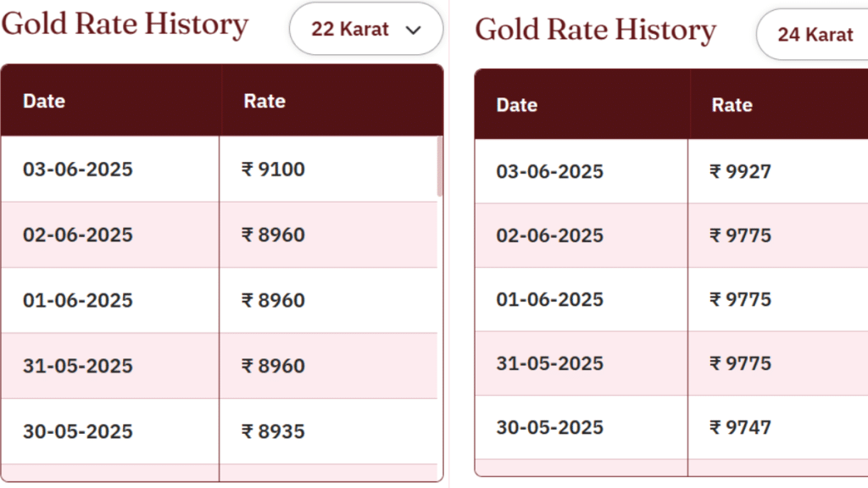The height and width of the screenshot is (488, 868).
Task: Click 31-05-2025 in the 24 Karat table
Action: coord(549,363)
